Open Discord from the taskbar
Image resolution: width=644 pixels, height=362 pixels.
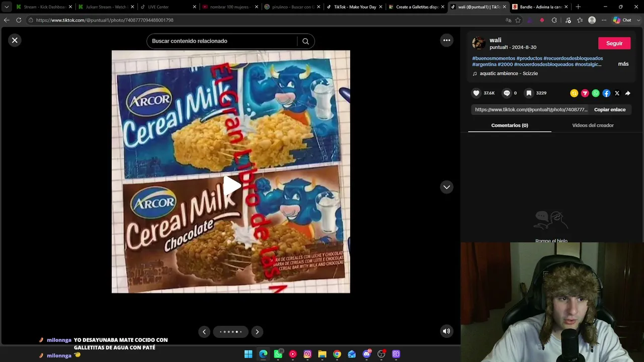click(367, 354)
